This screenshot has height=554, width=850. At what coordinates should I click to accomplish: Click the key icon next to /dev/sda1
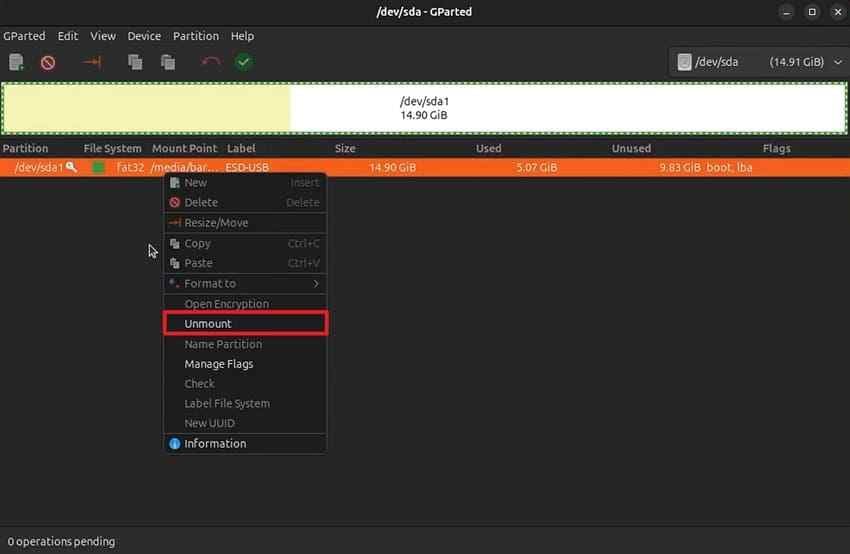(x=71, y=167)
